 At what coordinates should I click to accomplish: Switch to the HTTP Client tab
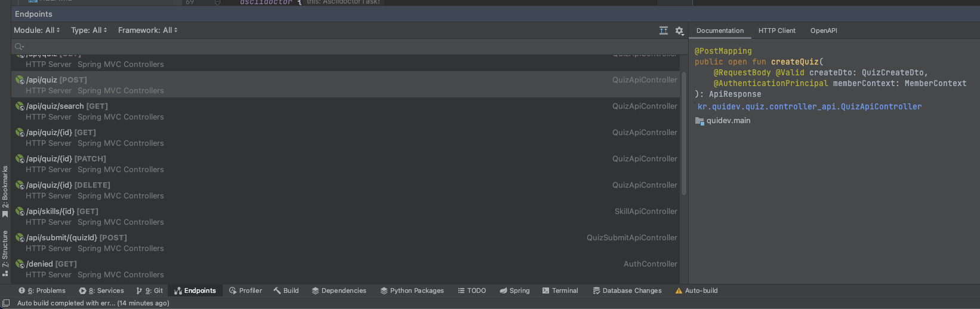(x=776, y=30)
